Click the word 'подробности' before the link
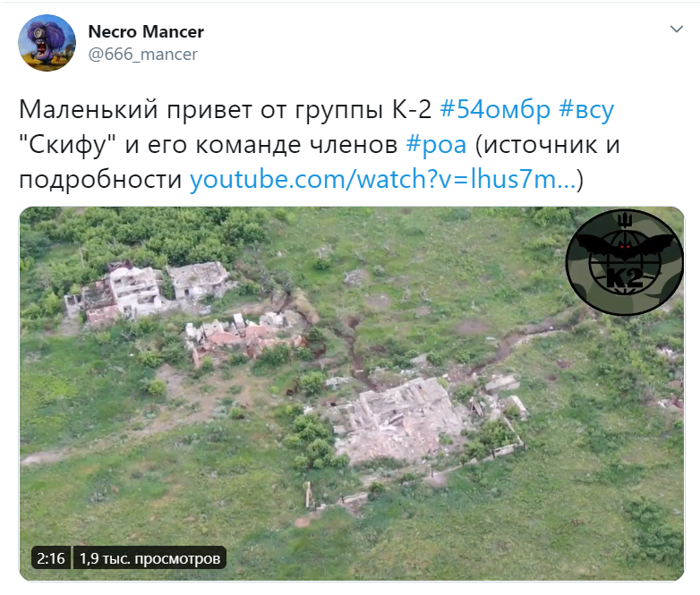Viewport: 700px width, 595px height. pyautogui.click(x=100, y=180)
